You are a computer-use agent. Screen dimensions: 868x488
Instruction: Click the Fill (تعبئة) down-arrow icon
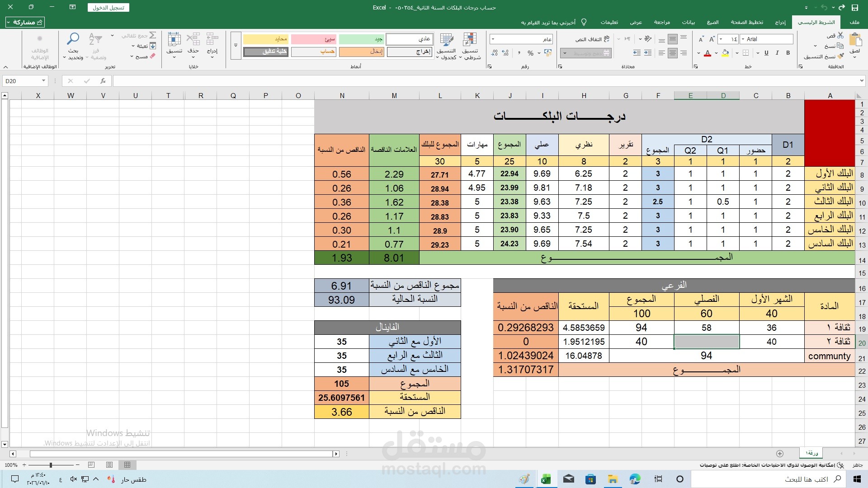(153, 46)
